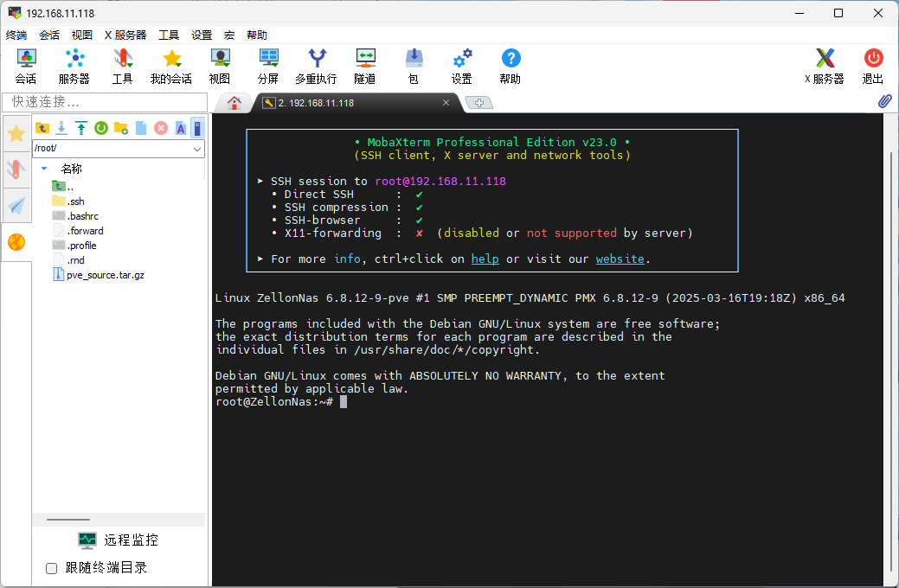Click the 我的会话 star toolbar icon
The height and width of the screenshot is (588, 899).
pos(170,66)
